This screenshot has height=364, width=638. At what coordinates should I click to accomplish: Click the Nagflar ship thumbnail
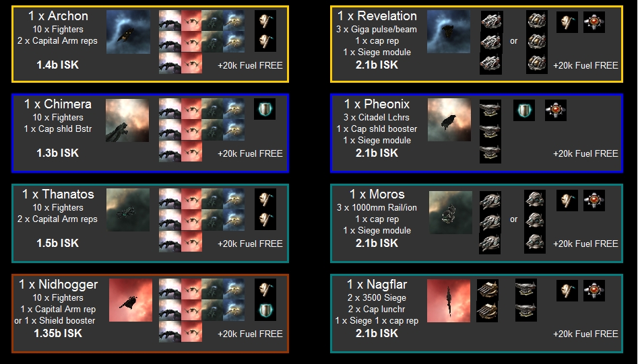[449, 301]
